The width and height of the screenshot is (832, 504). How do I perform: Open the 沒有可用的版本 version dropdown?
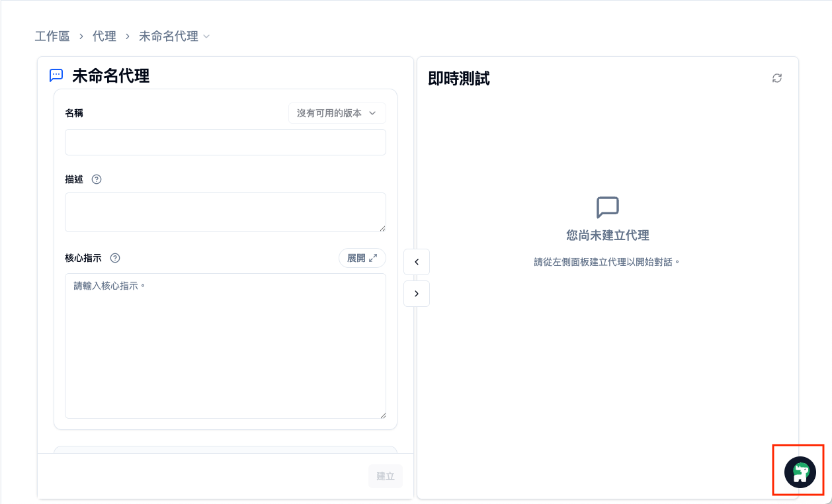337,113
